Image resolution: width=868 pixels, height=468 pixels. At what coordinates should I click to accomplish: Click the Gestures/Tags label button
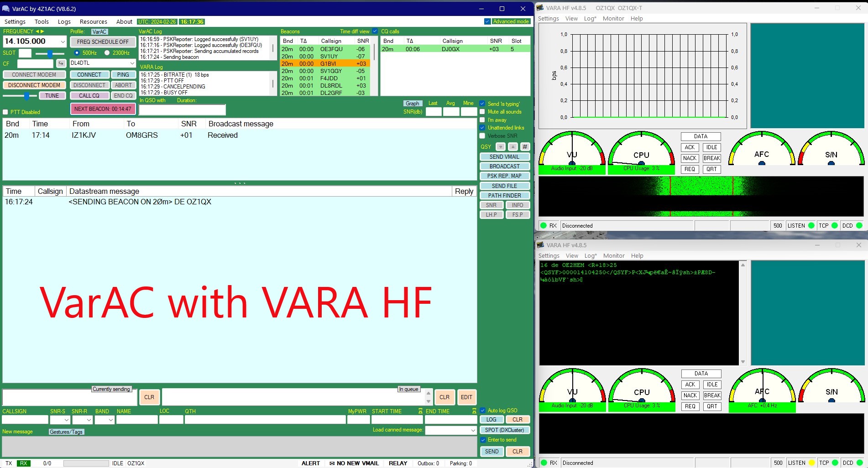[66, 432]
